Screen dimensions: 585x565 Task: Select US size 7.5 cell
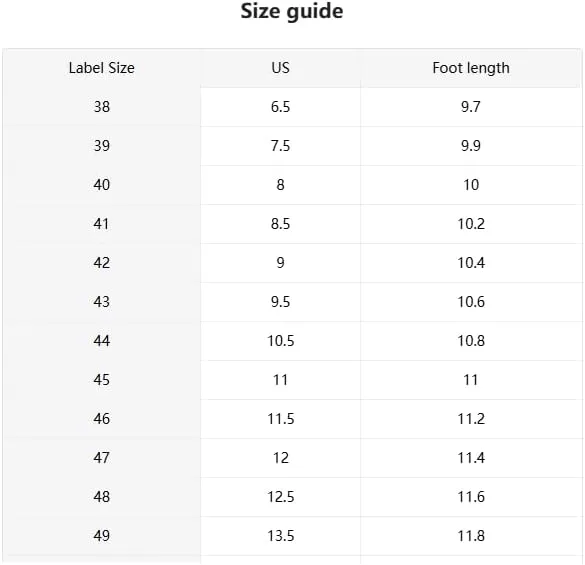pyautogui.click(x=281, y=146)
